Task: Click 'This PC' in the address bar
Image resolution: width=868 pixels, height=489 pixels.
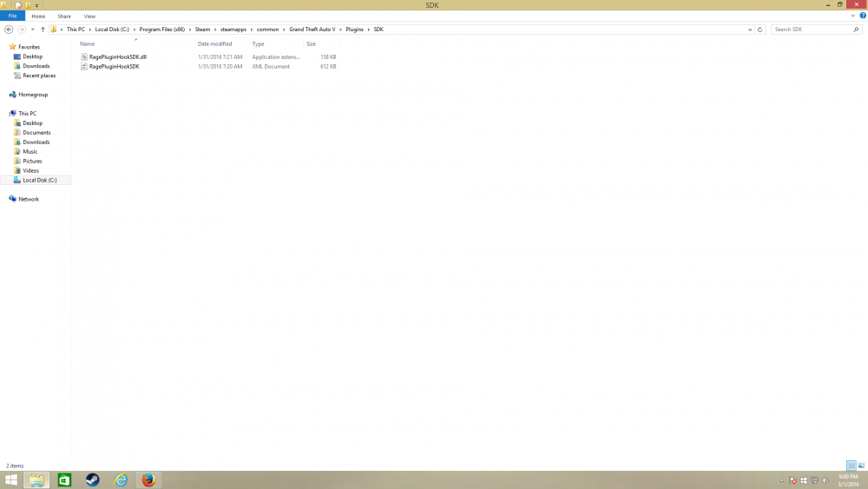Action: pyautogui.click(x=76, y=30)
